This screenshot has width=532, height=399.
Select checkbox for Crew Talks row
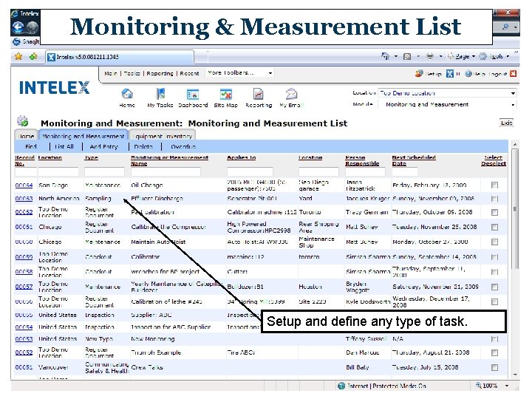point(494,367)
